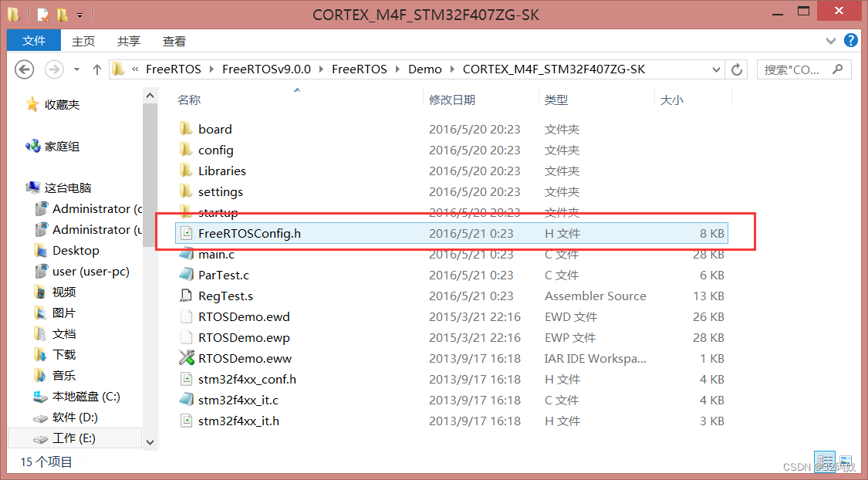868x480 pixels.
Task: Click the RTOSDemo.ewp file icon
Action: tap(186, 338)
